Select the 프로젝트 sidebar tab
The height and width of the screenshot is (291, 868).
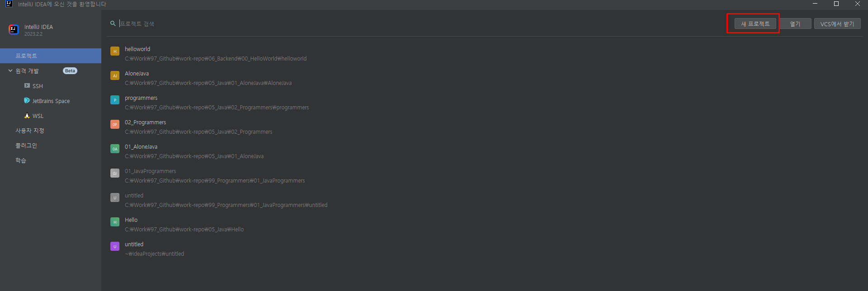(51, 56)
